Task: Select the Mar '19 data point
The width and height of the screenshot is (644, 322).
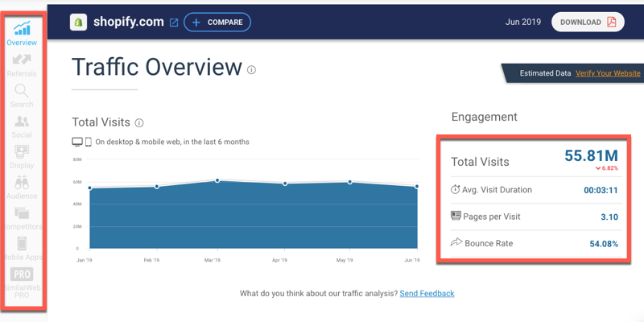Action: (x=217, y=180)
